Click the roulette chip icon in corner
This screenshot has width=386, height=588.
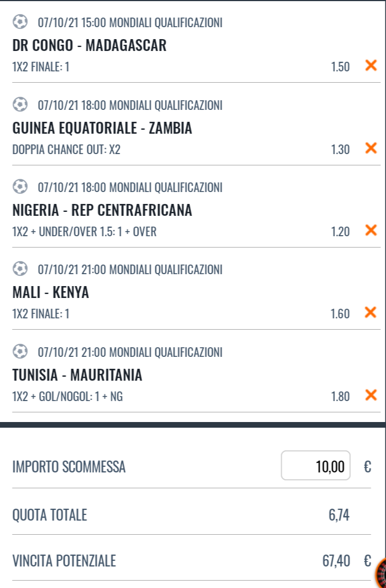381,573
